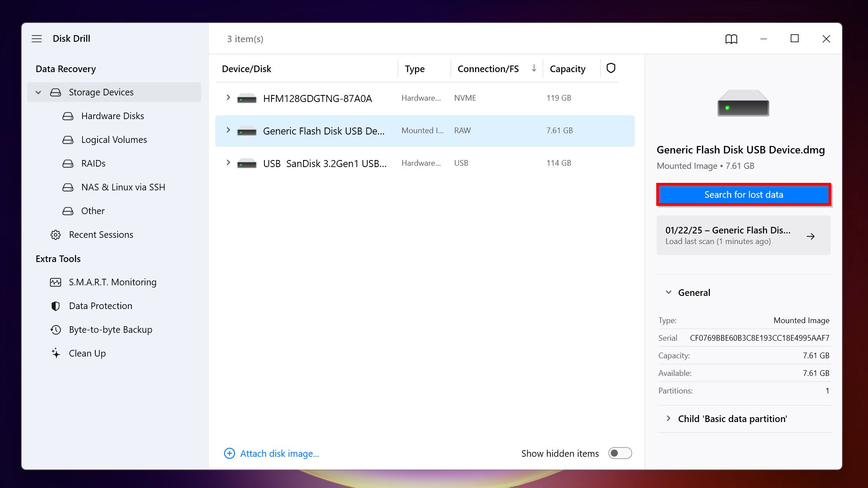This screenshot has height=488, width=868.
Task: Expand the HFM128GDGTNG-87A0A disk row
Action: tap(228, 98)
